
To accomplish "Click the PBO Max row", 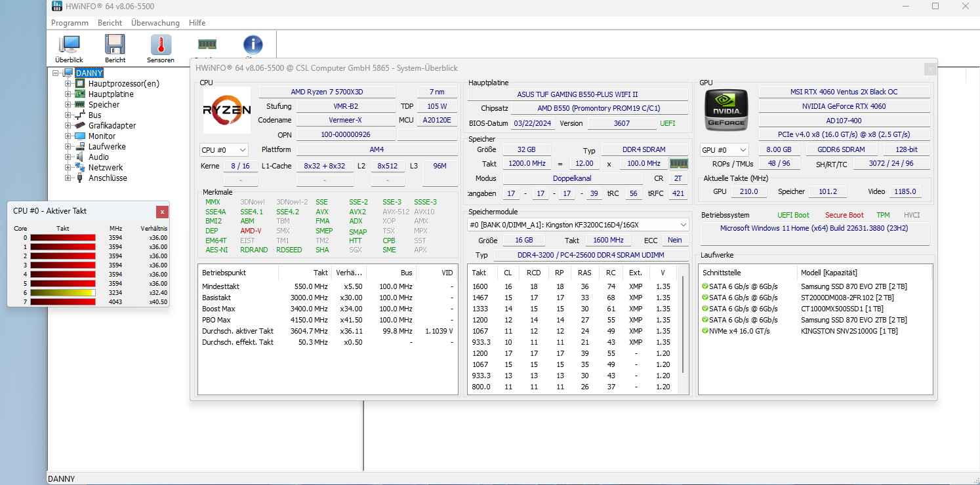I will tap(327, 320).
